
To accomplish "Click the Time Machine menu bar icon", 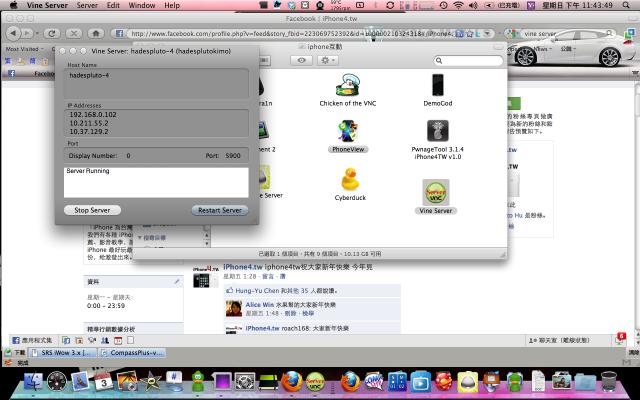I will coord(444,5).
